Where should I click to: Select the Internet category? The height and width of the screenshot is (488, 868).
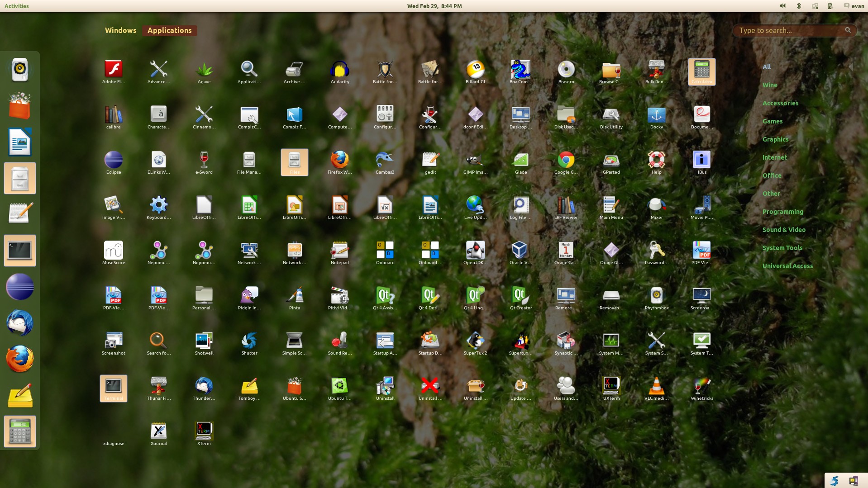[774, 157]
